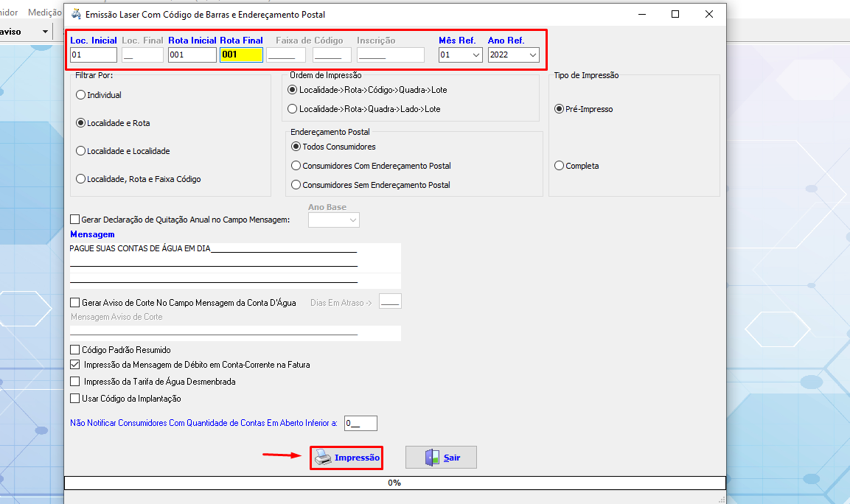Screen dimensions: 850x504
Task: Select Localidade e Localidade filter option
Action: coord(81,151)
